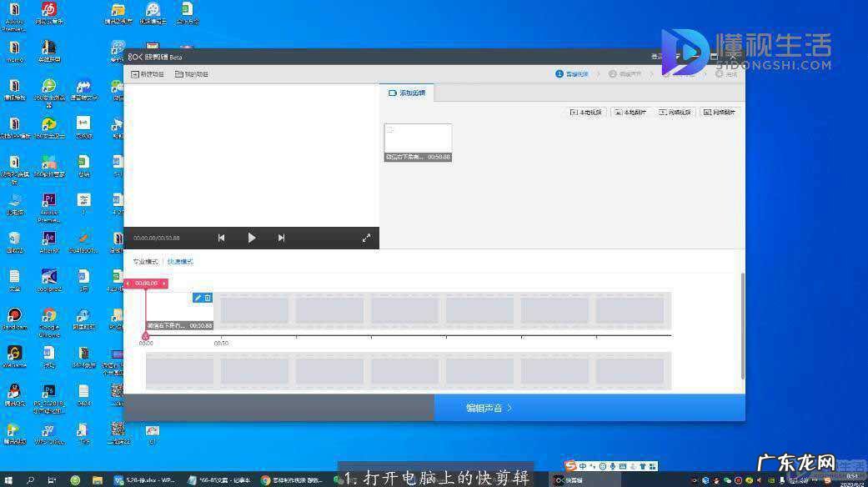The image size is (868, 487).
Task: Skip to the previous frame in preview
Action: 221,238
